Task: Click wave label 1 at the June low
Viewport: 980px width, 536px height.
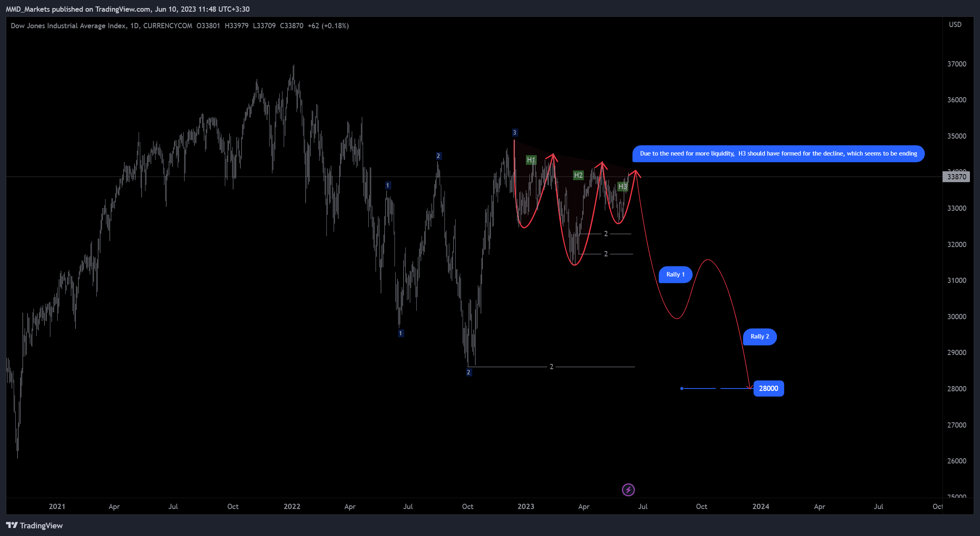Action: (x=401, y=333)
